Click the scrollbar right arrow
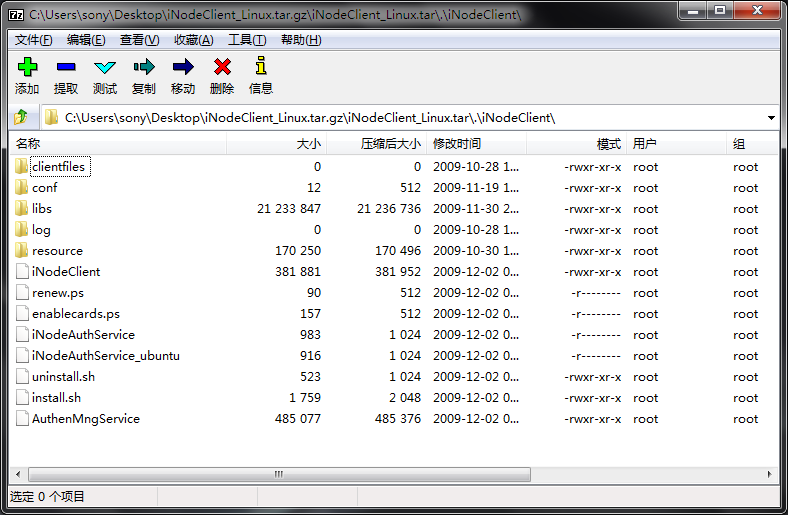Viewport: 788px width, 515px height. pos(769,474)
